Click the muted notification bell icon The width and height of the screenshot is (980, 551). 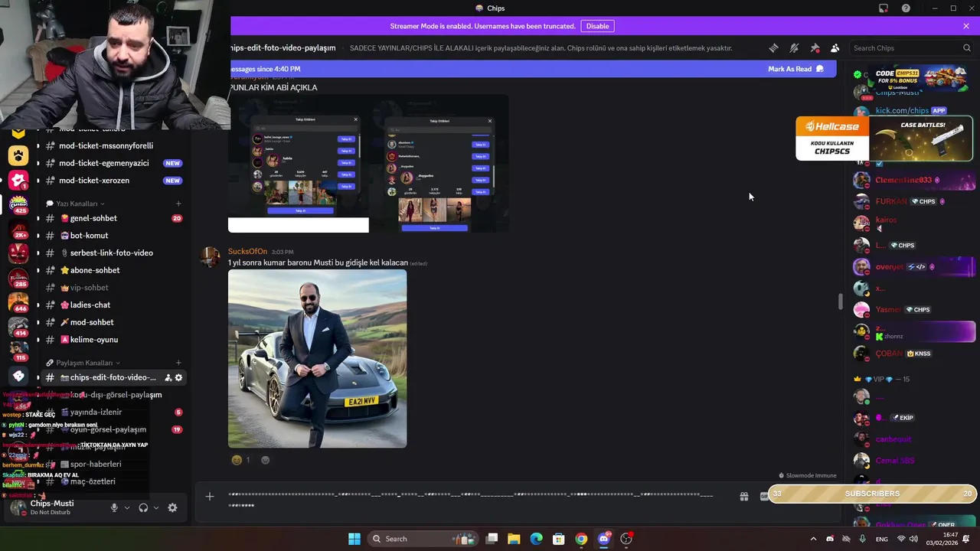coord(794,47)
